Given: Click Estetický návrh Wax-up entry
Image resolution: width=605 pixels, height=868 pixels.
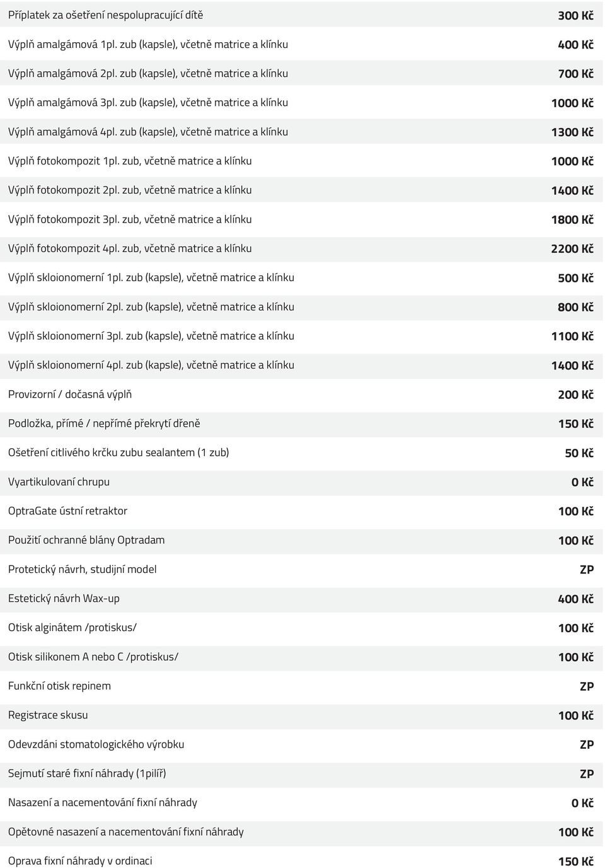Looking at the screenshot, I should [x=301, y=598].
